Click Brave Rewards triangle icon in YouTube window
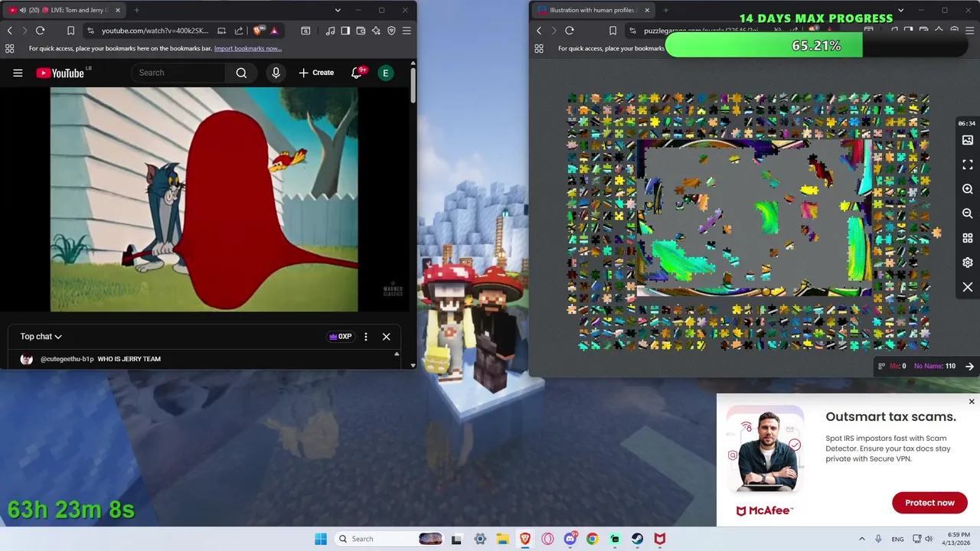Screen dimensions: 980x551 (273, 31)
